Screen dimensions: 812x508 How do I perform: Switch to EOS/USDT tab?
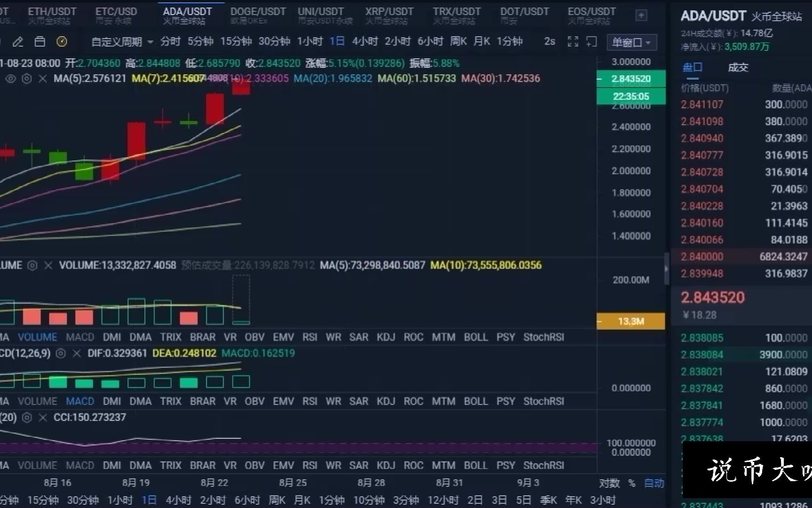click(x=592, y=16)
